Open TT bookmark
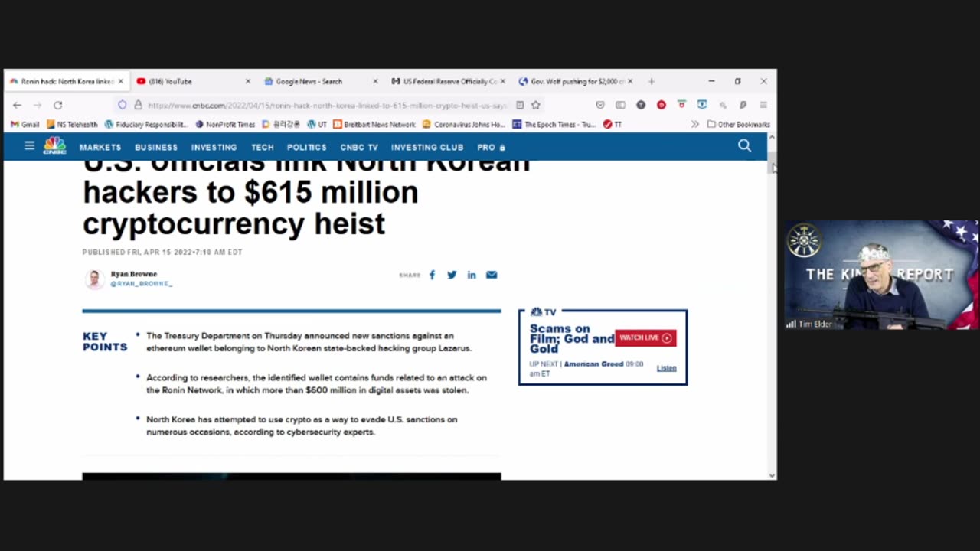 [x=612, y=124]
